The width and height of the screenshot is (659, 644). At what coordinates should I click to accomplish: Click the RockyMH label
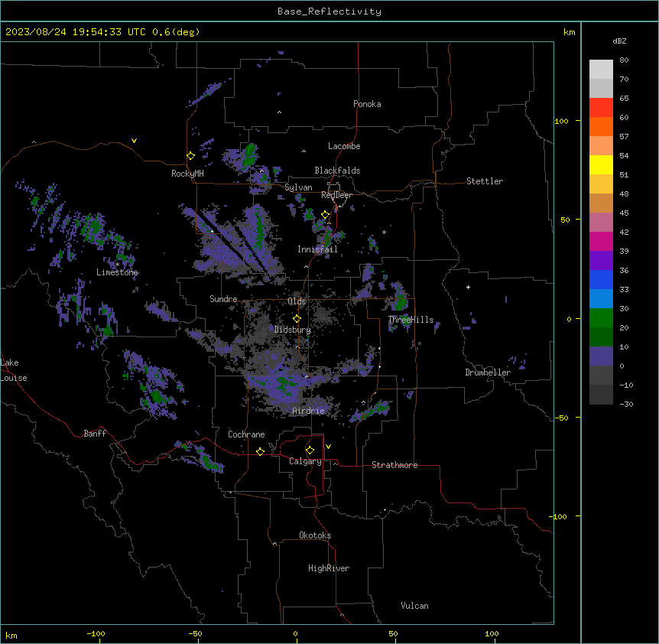[187, 174]
